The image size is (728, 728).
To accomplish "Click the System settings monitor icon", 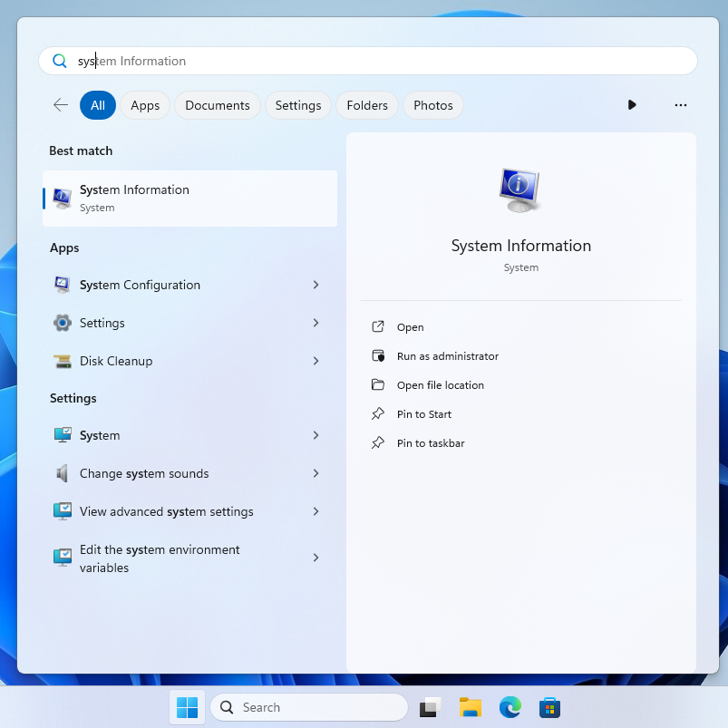I will [63, 435].
